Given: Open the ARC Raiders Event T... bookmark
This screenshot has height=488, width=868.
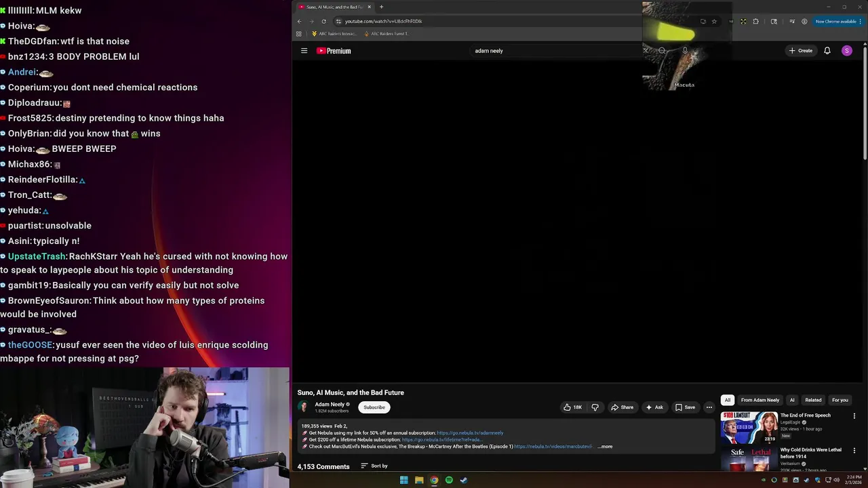Looking at the screenshot, I should [387, 34].
